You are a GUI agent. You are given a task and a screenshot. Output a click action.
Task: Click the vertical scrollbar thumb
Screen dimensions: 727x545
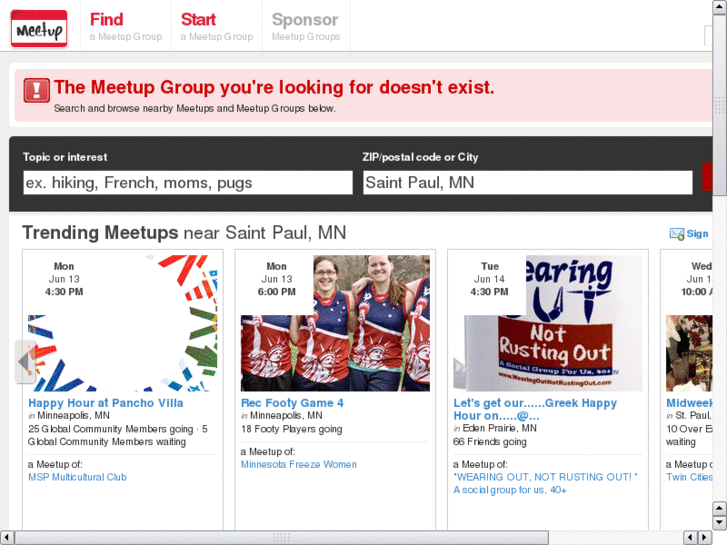click(x=719, y=106)
